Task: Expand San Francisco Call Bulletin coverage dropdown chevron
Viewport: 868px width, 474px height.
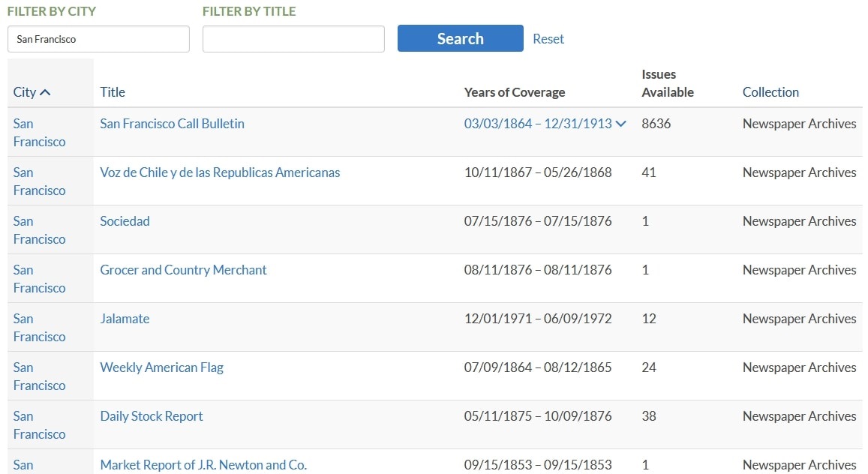Action: (621, 124)
